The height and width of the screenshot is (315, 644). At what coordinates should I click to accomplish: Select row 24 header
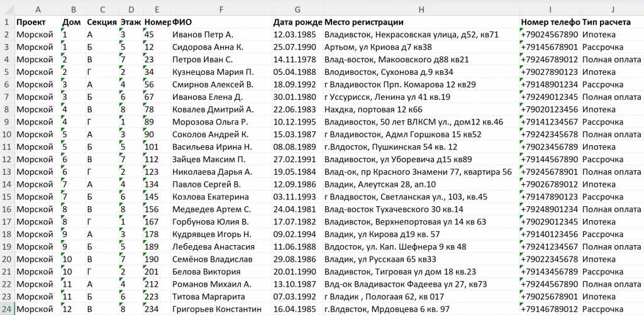click(7, 309)
